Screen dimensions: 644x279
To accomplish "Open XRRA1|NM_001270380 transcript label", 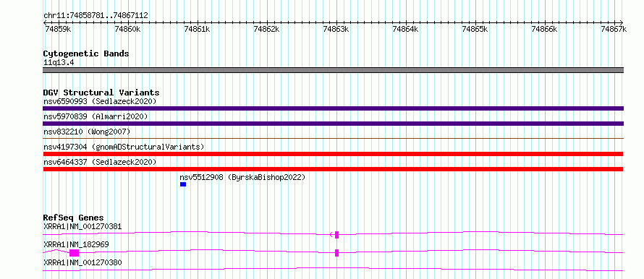I will point(82,262).
